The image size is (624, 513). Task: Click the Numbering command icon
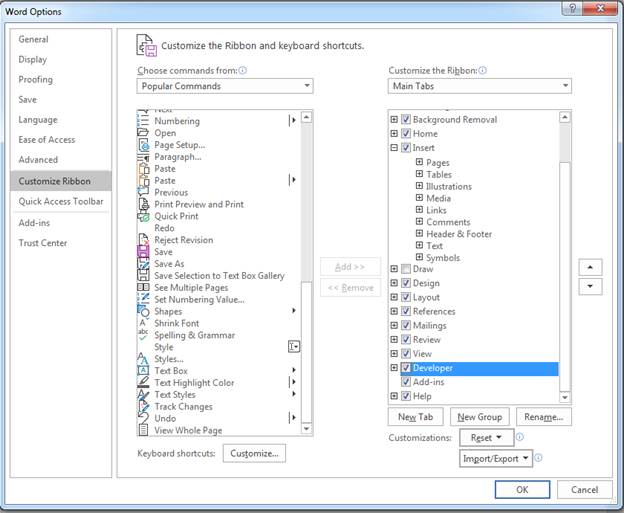tap(143, 121)
